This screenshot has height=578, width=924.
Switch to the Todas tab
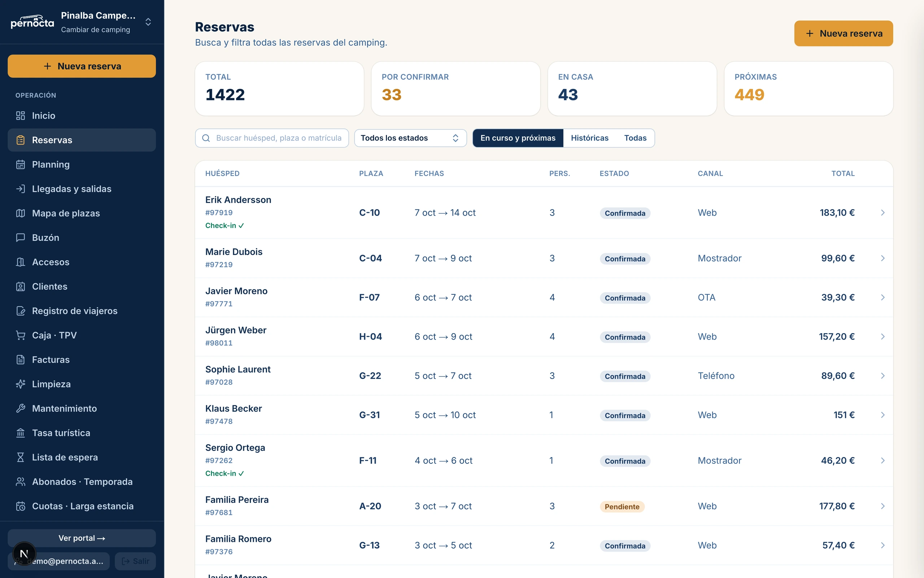(635, 138)
